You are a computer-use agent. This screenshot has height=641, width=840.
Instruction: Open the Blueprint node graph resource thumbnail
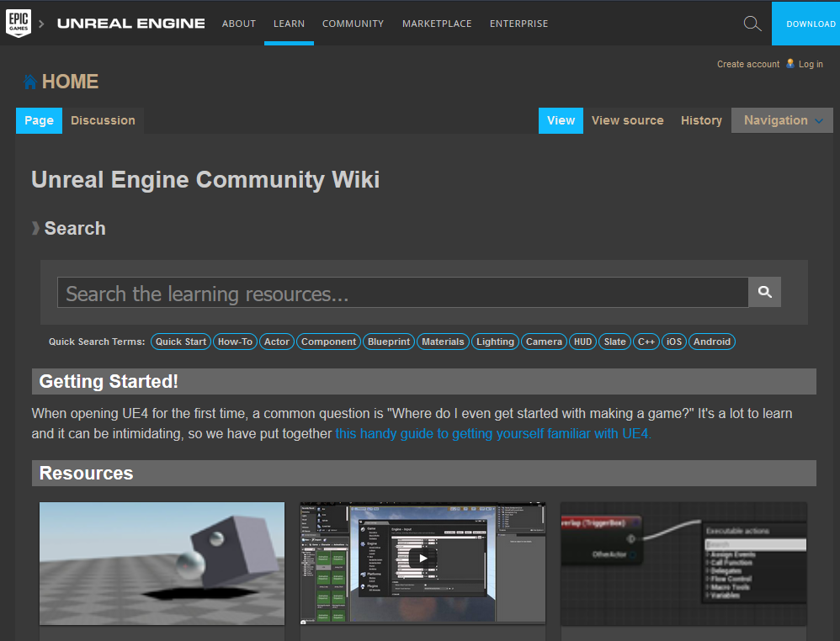[683, 564]
